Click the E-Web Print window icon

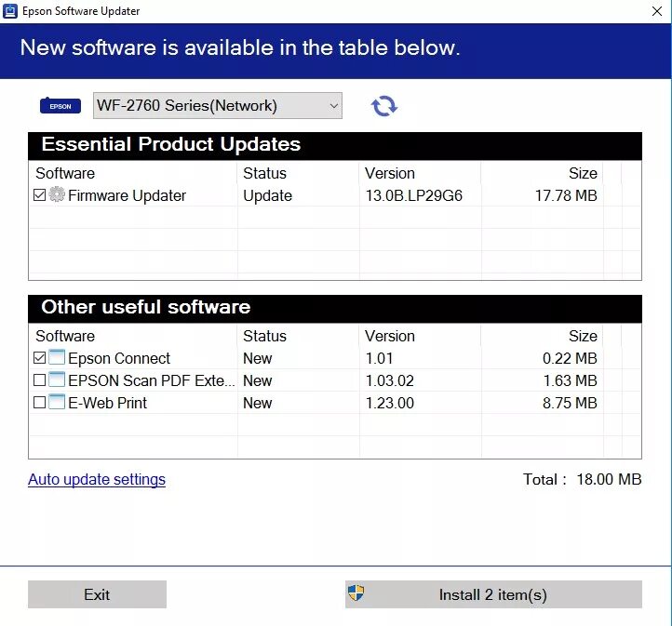(x=57, y=402)
